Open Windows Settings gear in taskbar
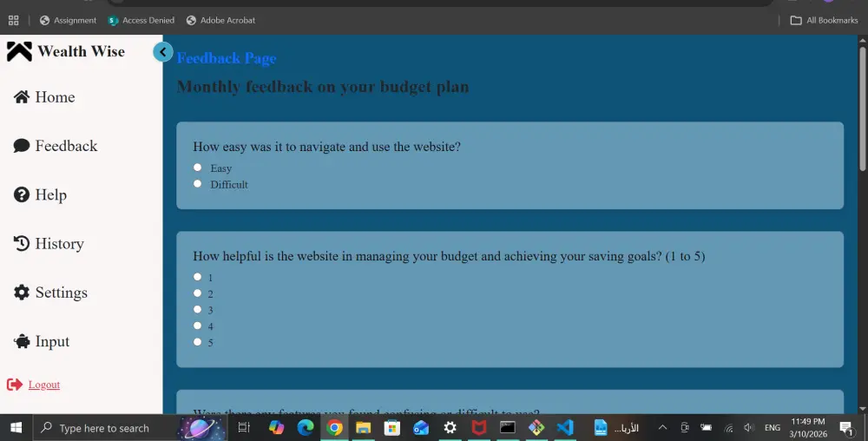Viewport: 868px width, 441px height. (x=450, y=428)
